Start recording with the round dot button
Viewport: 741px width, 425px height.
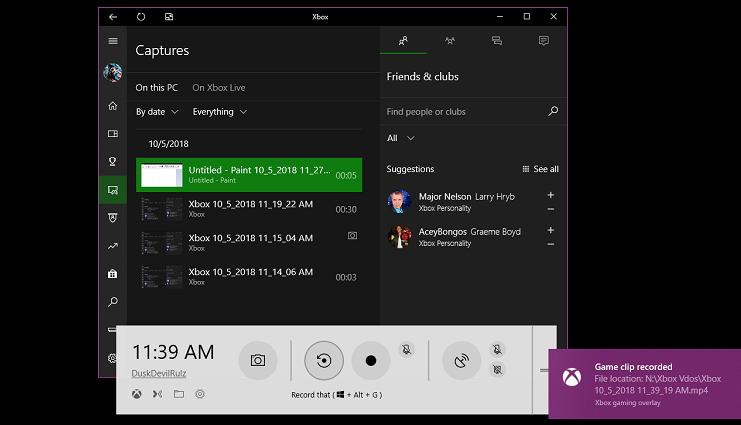pos(371,361)
